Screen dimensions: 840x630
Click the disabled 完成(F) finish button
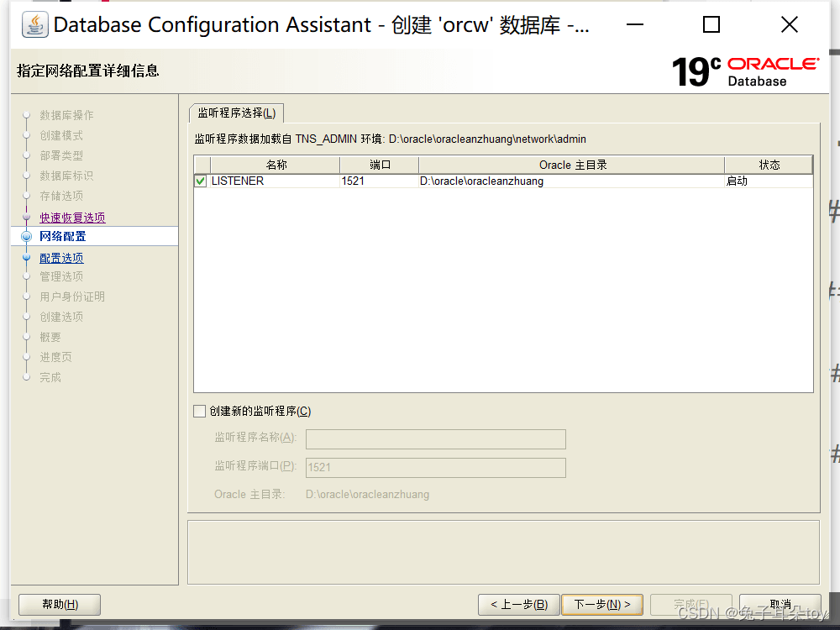tap(691, 605)
